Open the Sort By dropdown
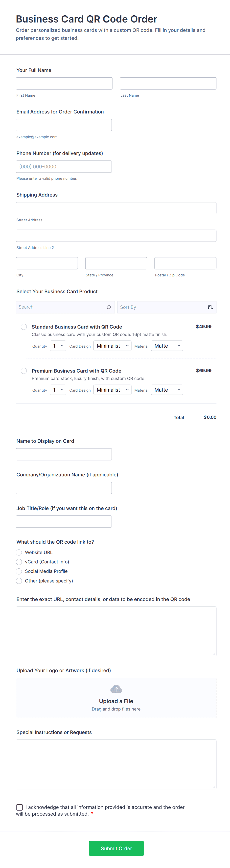 pos(162,307)
